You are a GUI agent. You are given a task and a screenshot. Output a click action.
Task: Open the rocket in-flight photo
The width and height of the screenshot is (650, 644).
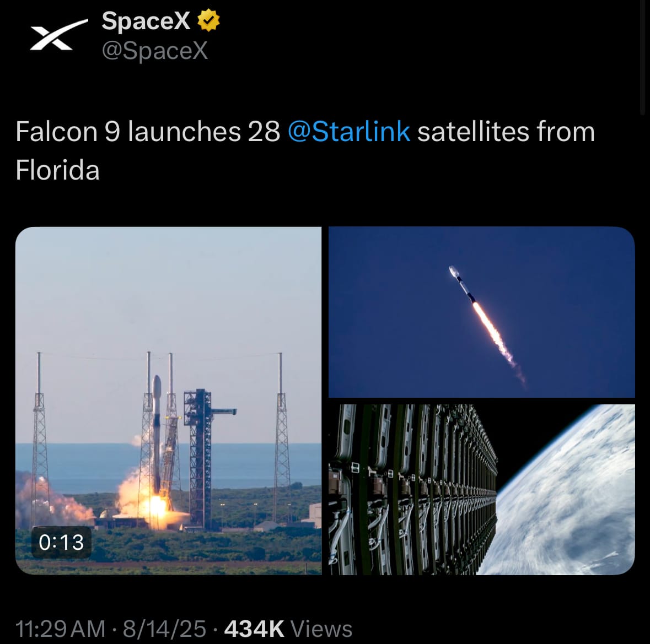pyautogui.click(x=482, y=312)
